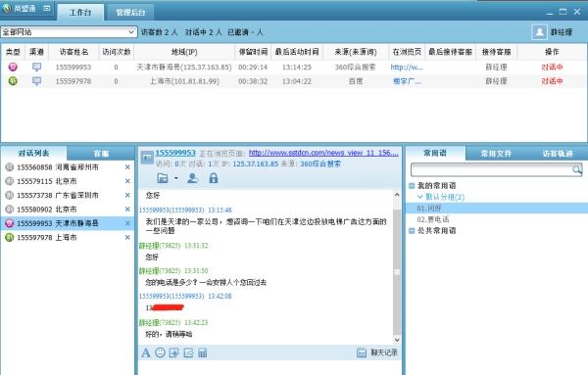Open the 管理后台 tab
The width and height of the screenshot is (588, 375).
point(130,13)
